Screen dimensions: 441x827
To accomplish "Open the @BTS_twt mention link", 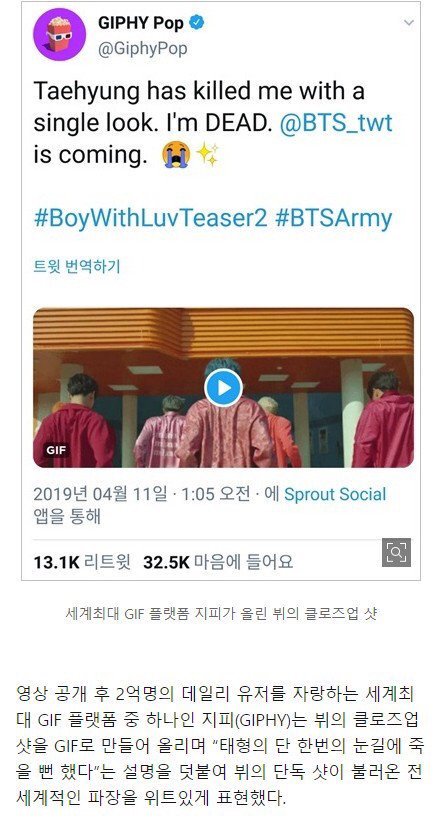I will (335, 123).
